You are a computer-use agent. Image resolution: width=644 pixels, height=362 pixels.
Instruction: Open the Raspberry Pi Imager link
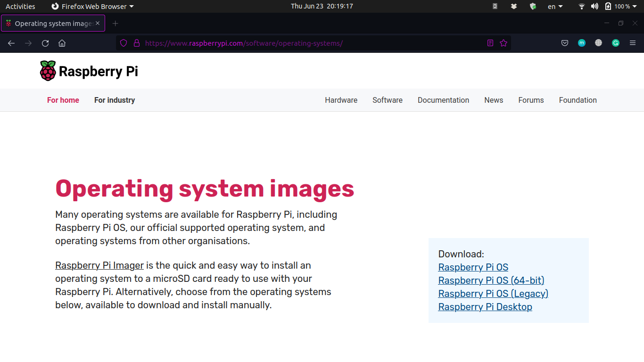pos(99,265)
